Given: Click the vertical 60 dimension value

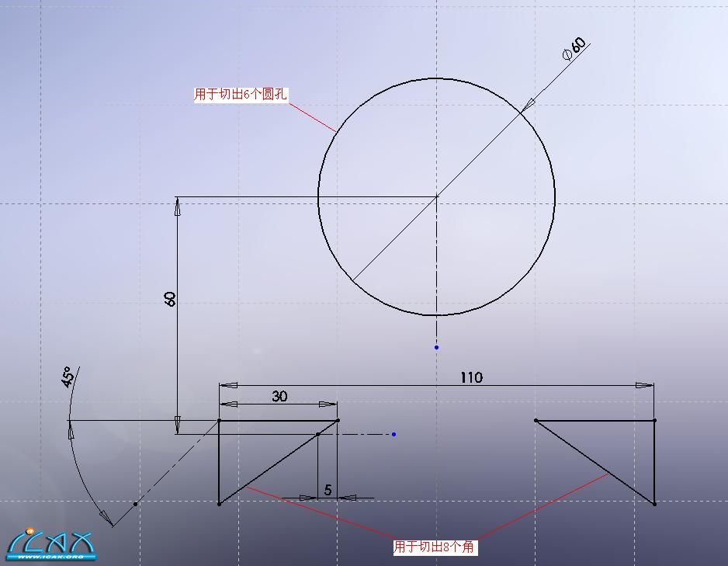Looking at the screenshot, I should point(170,299).
